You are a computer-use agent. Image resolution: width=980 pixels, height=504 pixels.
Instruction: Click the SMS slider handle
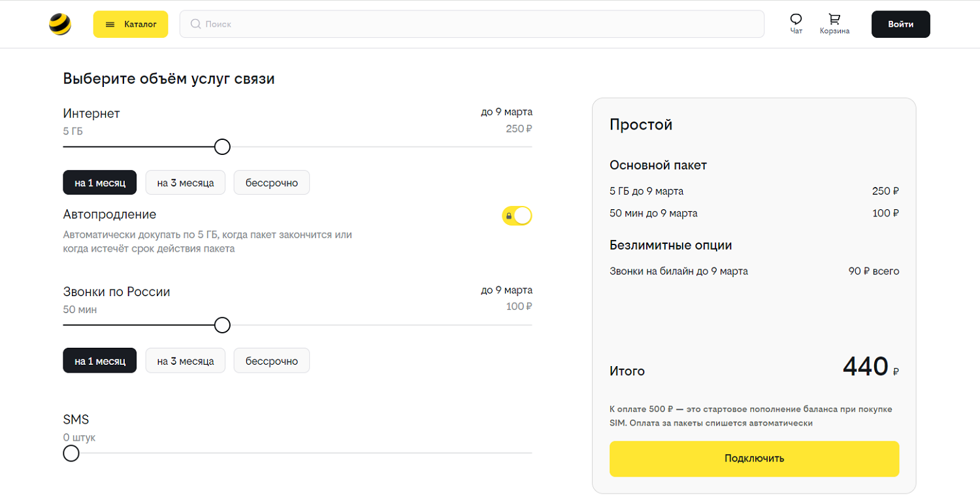[71, 453]
